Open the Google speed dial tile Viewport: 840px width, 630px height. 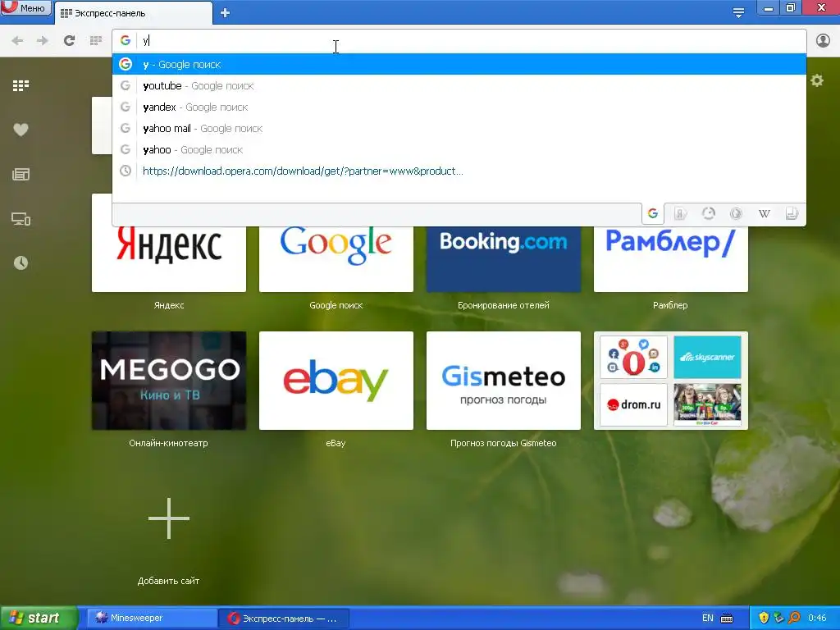point(336,258)
